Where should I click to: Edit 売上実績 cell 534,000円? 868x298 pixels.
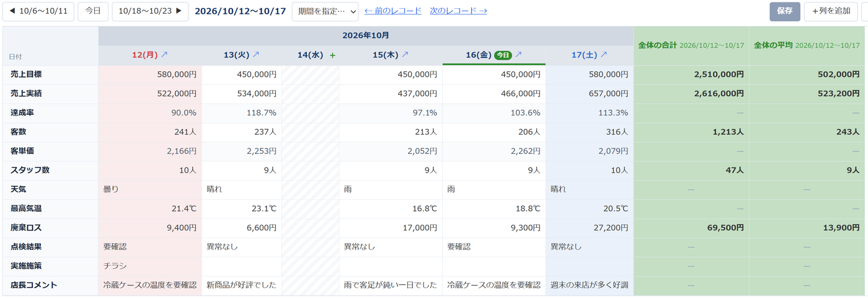(x=242, y=94)
